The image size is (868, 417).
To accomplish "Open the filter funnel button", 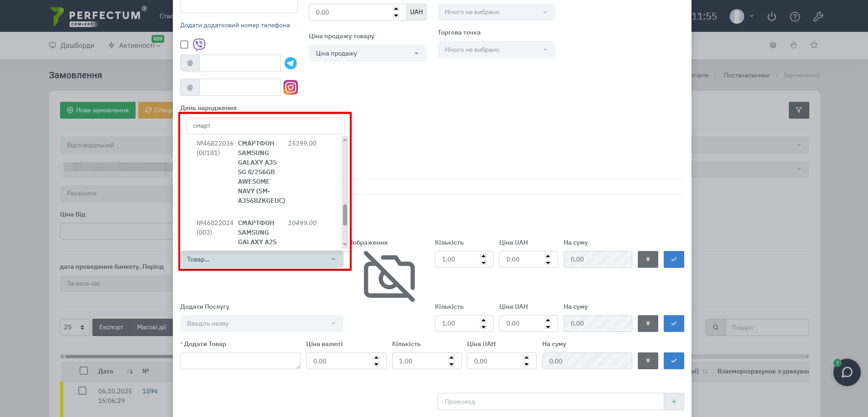I will click(x=798, y=110).
